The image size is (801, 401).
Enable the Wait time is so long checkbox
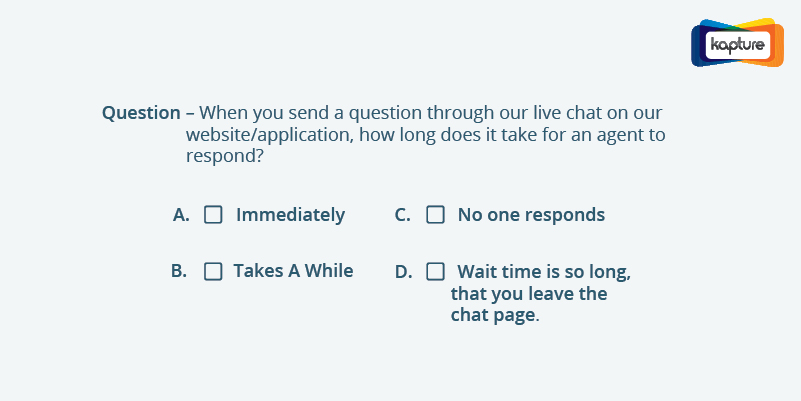435,271
